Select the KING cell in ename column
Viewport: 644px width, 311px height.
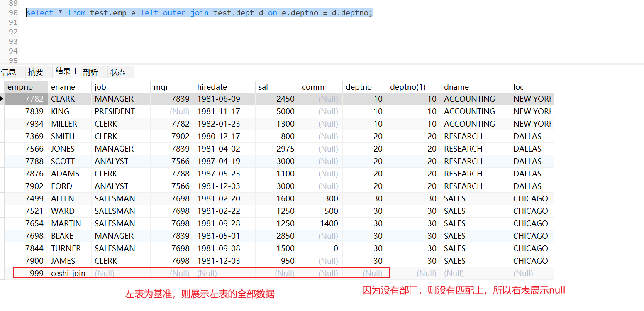(x=61, y=111)
